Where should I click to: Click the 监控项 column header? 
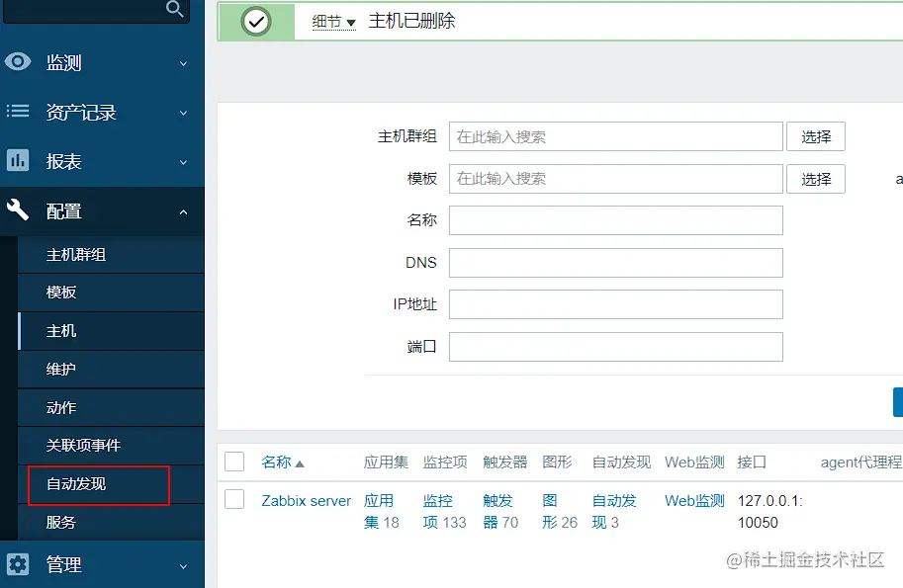445,462
